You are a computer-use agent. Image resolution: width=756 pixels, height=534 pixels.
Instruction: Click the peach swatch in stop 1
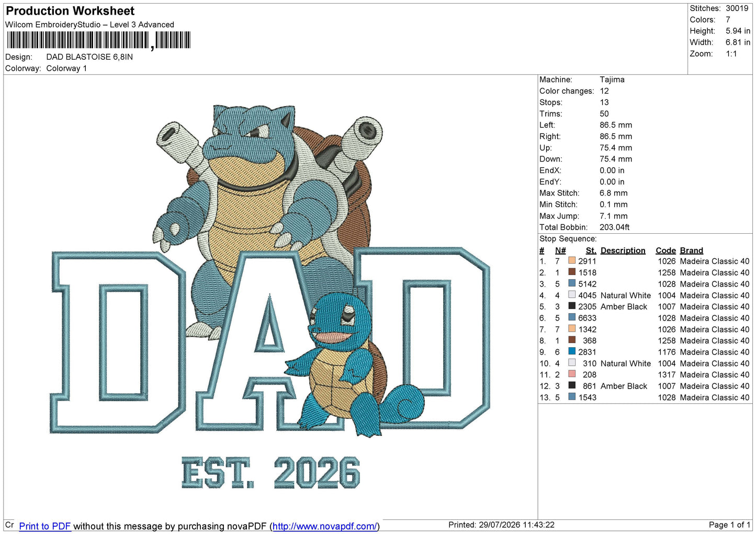click(572, 261)
